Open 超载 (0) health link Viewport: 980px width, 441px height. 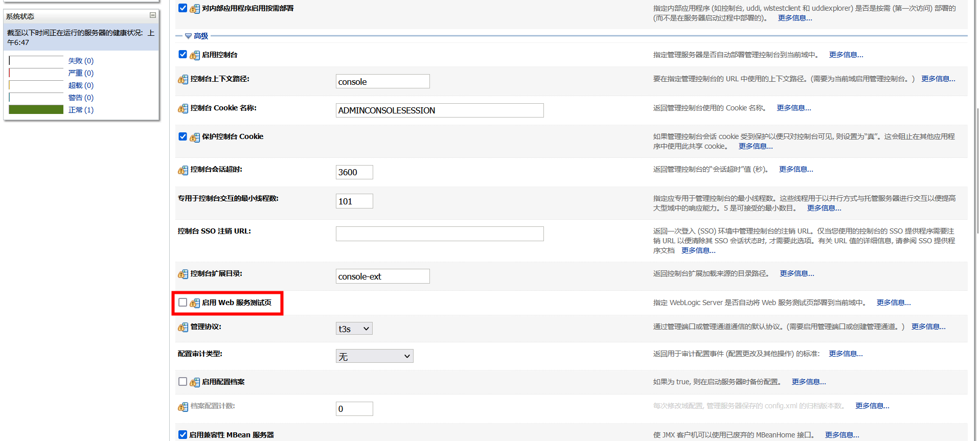click(81, 85)
